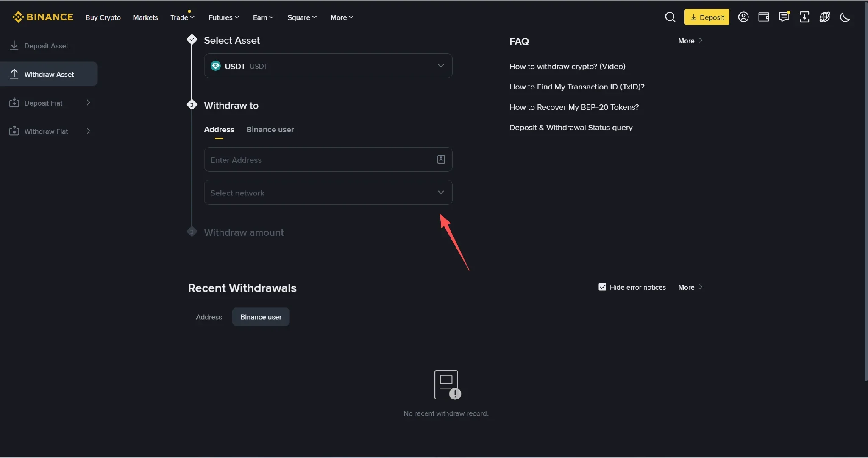Screen dimensions: 868x458
Task: Click the No recent withdraw record text
Action: 446,413
